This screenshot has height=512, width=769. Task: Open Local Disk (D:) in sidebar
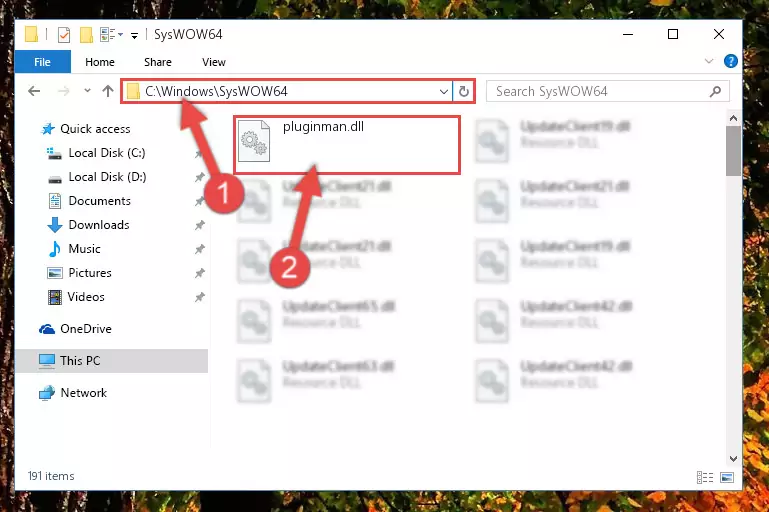tap(107, 177)
